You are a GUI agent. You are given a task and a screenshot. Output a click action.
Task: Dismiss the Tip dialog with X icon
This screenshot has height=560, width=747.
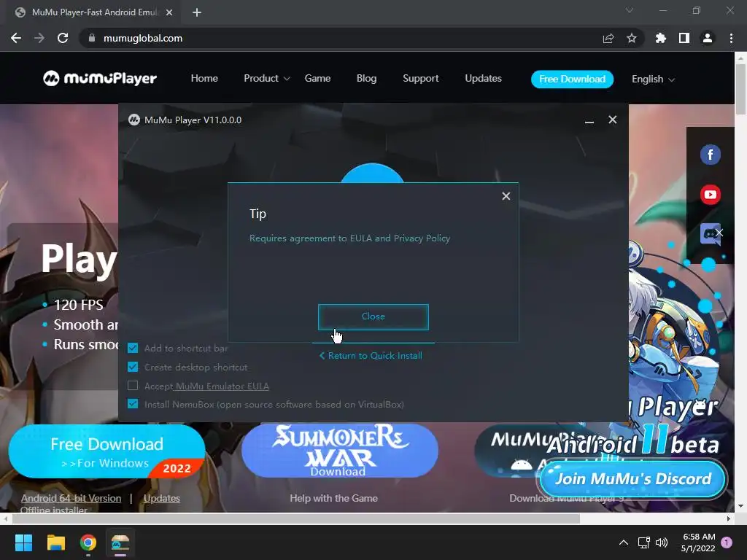coord(506,196)
